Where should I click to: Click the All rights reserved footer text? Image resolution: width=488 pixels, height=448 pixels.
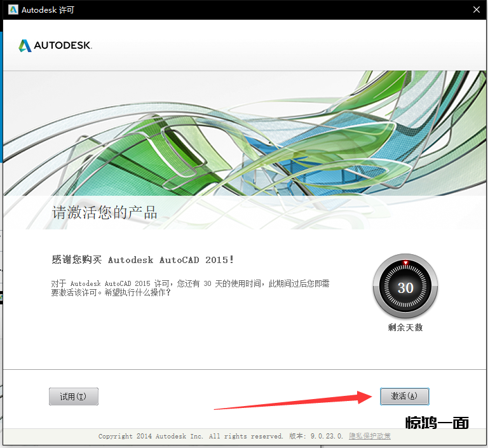pos(246,436)
